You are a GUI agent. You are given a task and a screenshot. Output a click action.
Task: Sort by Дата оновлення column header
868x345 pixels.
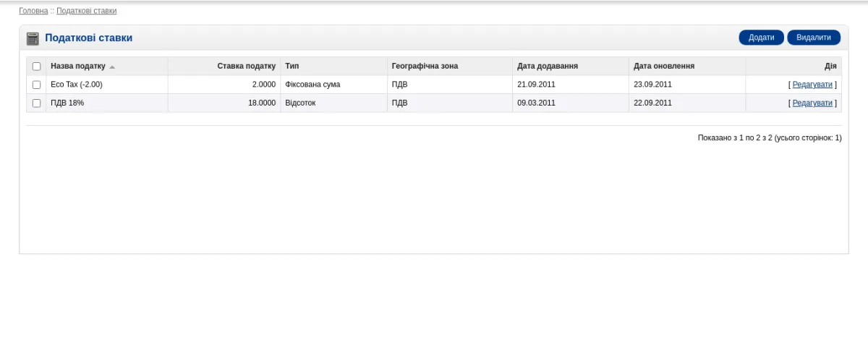pos(664,66)
